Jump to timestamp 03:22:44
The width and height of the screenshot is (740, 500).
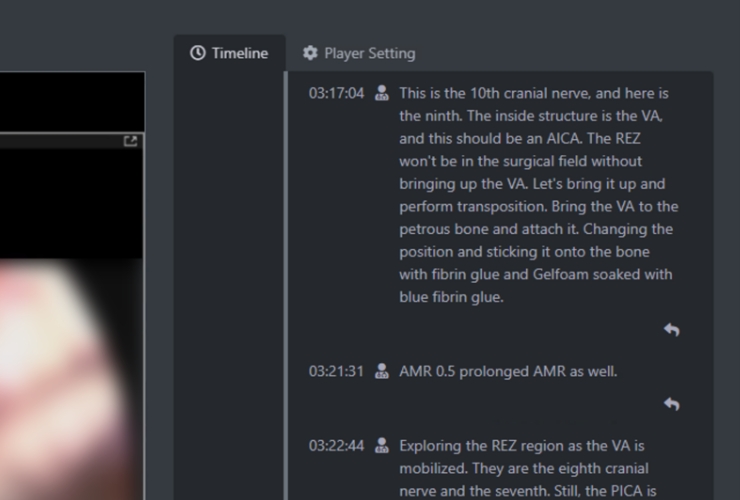tap(336, 446)
